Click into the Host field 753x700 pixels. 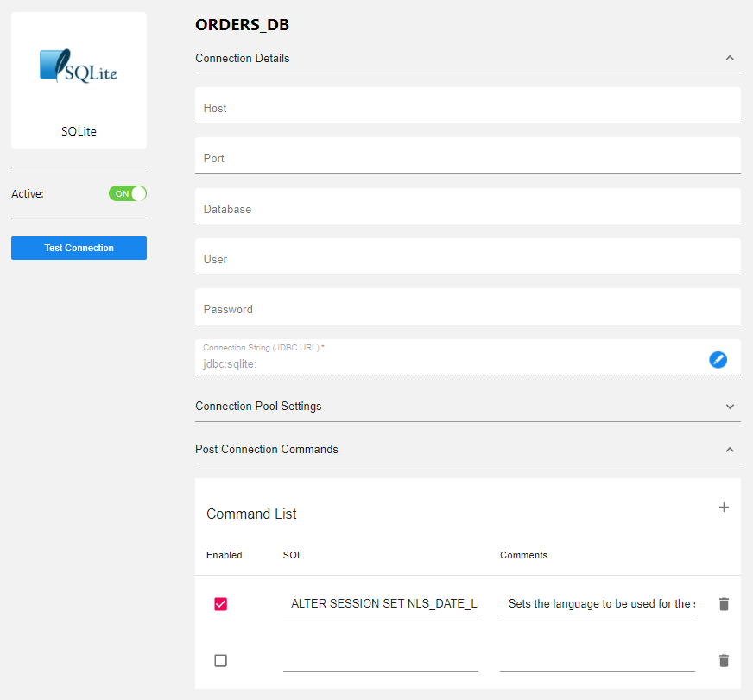pyautogui.click(x=467, y=108)
